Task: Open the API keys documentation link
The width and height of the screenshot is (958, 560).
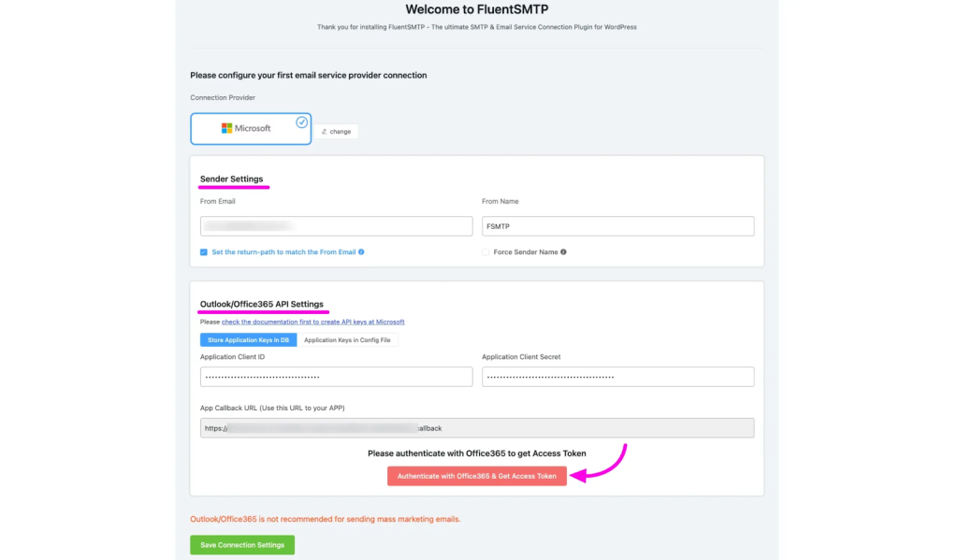Action: 312,322
